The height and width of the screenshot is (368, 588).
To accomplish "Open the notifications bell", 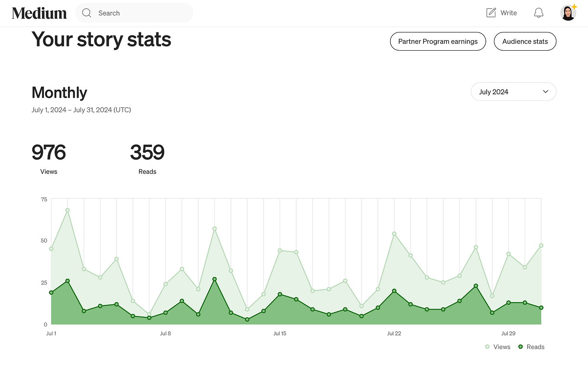I will coord(539,13).
